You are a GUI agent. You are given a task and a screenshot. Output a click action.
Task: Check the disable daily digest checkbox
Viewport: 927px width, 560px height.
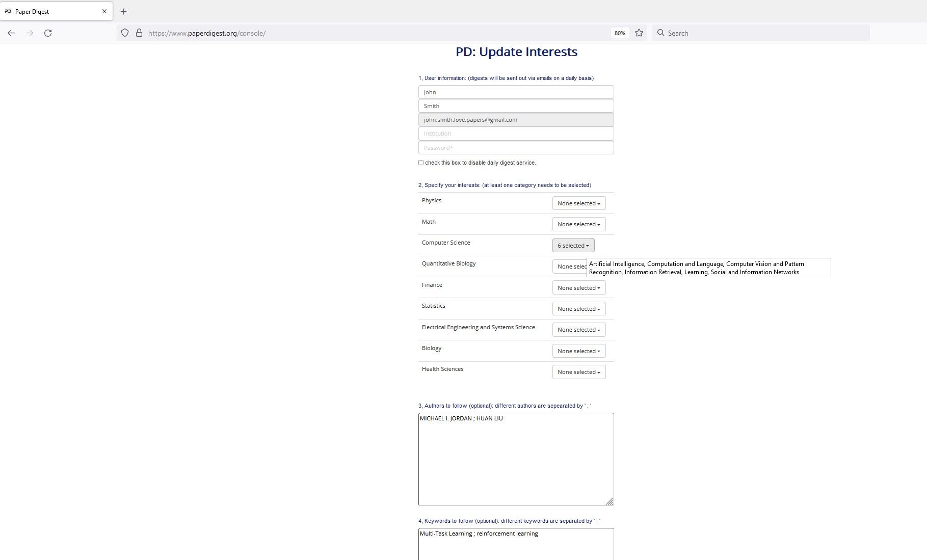click(x=421, y=163)
